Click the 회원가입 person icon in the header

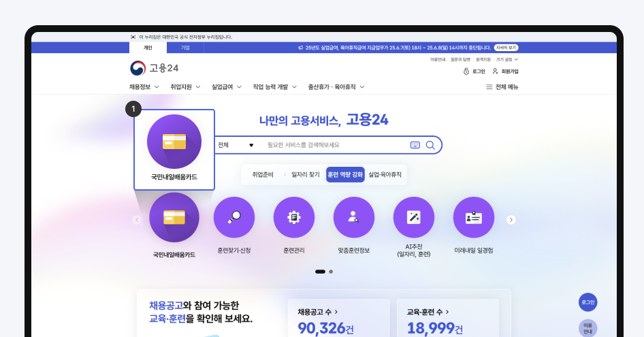[x=496, y=71]
